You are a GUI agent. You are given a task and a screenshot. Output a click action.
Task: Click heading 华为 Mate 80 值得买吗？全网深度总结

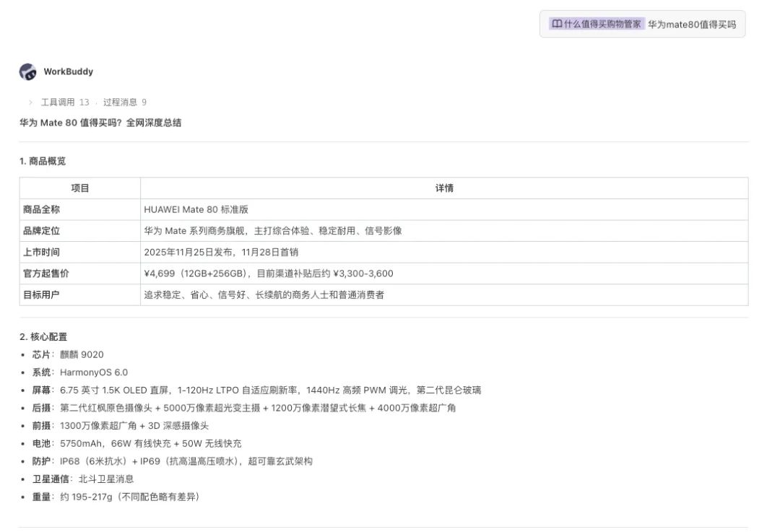click(x=100, y=123)
